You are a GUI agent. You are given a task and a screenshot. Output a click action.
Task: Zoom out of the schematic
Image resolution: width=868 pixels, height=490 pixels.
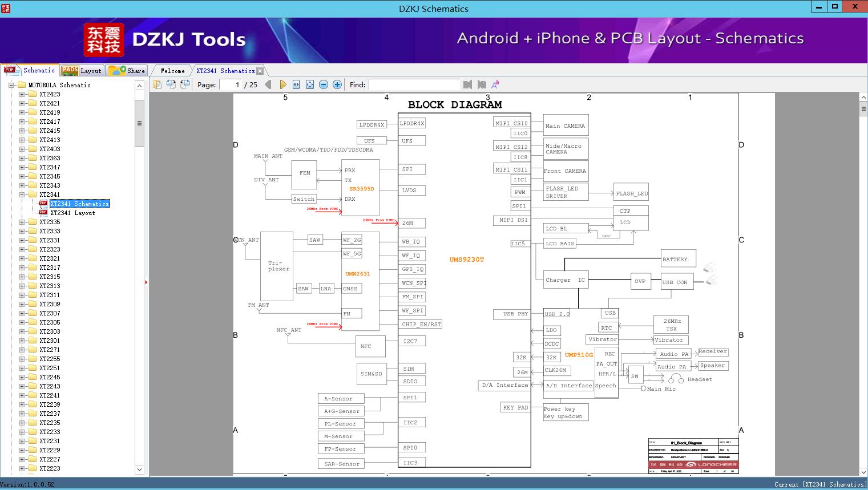[x=324, y=84]
